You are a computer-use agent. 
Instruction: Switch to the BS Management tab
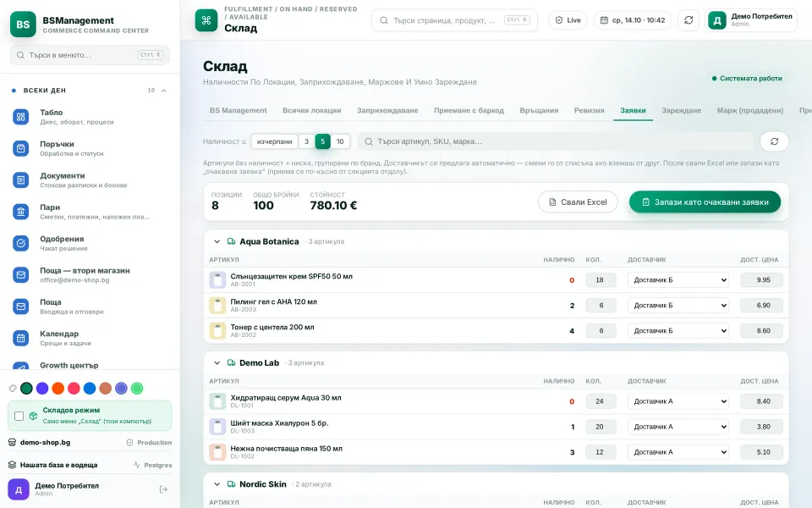pyautogui.click(x=239, y=110)
